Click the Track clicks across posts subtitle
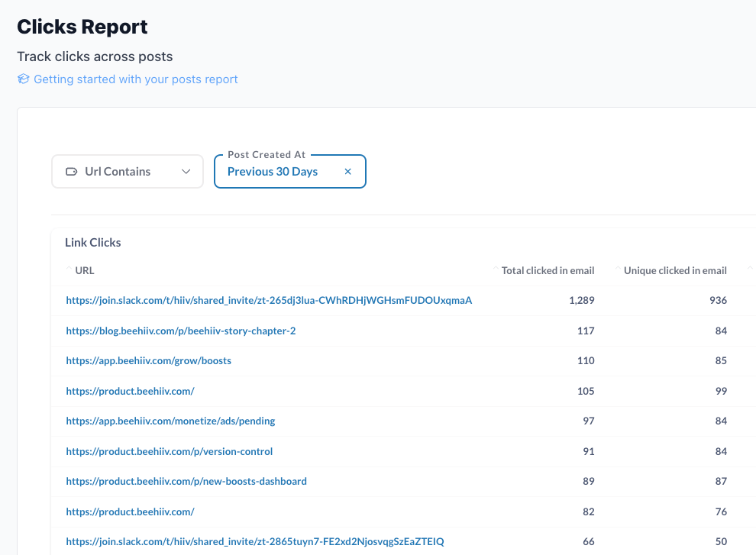Viewport: 756px width, 555px height. point(95,56)
